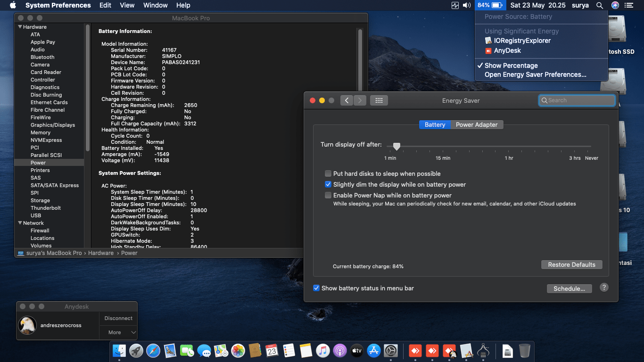Collapse the Hardware section in the sidebar
The image size is (644, 362).
coord(20,27)
